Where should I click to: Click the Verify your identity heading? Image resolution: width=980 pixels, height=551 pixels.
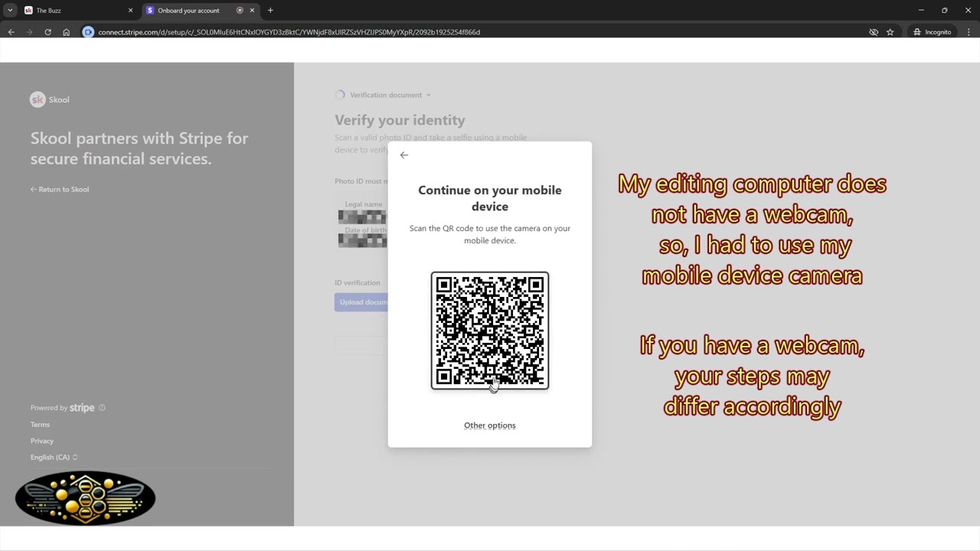point(400,120)
